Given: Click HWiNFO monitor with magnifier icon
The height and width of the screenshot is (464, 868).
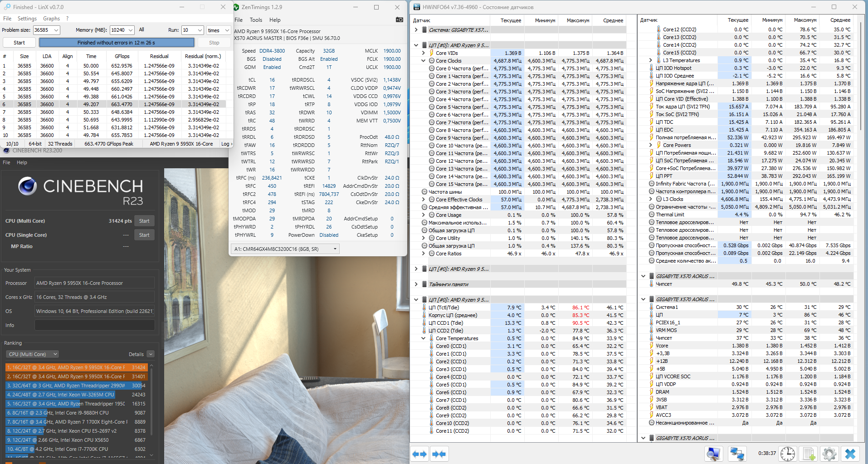Looking at the screenshot, I should point(714,454).
